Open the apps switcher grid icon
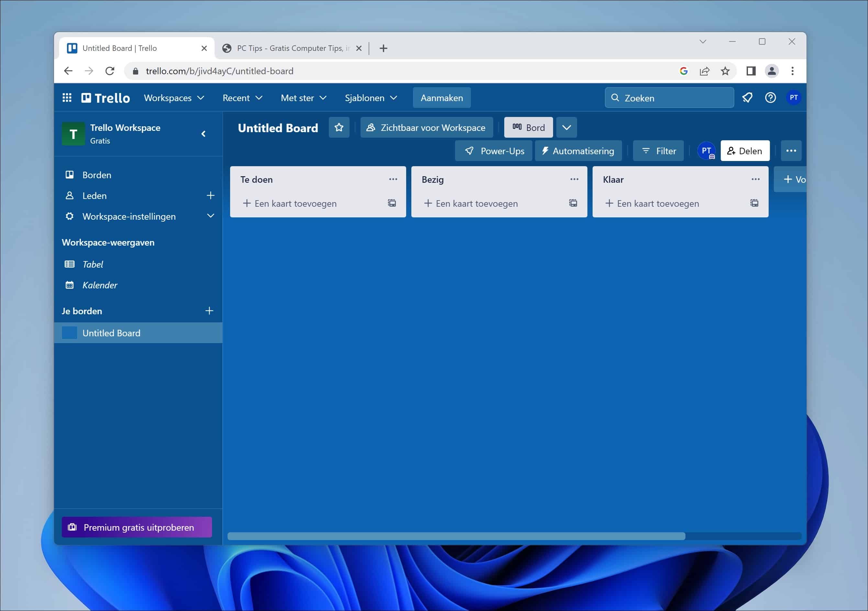The height and width of the screenshot is (611, 868). point(67,98)
